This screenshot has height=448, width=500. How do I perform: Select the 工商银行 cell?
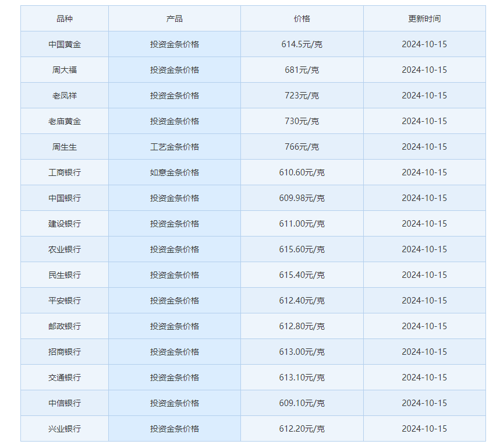coord(65,172)
